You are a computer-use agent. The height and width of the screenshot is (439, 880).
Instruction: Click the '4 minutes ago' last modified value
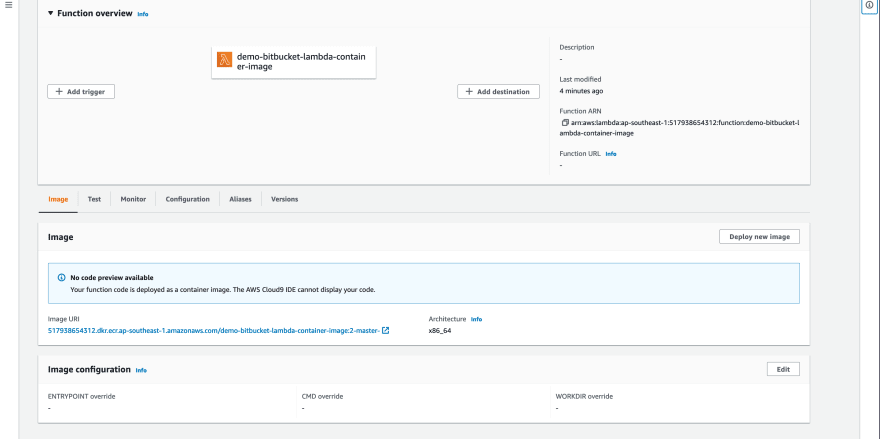pos(581,90)
